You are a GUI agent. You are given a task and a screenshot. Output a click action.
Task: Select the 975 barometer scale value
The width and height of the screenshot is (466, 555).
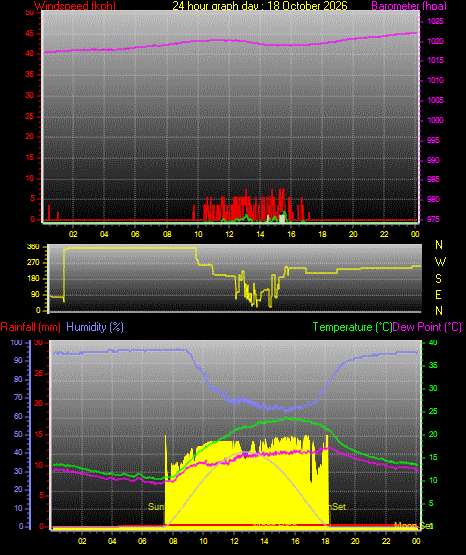(433, 219)
